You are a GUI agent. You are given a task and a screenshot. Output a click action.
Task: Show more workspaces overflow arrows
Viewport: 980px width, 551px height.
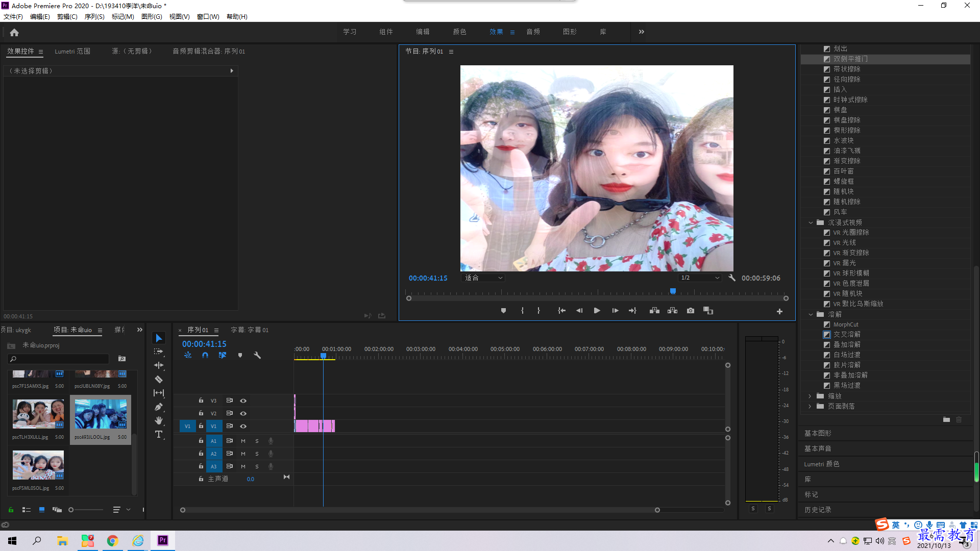coord(642,32)
